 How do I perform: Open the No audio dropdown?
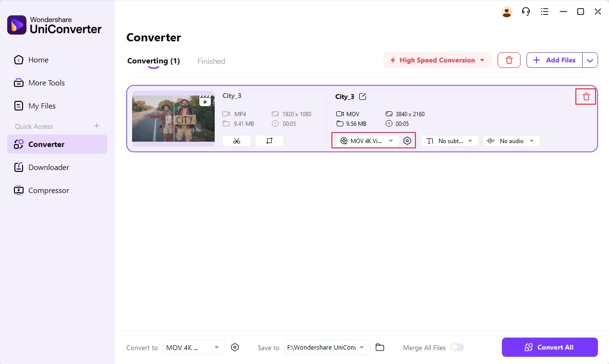click(x=511, y=141)
